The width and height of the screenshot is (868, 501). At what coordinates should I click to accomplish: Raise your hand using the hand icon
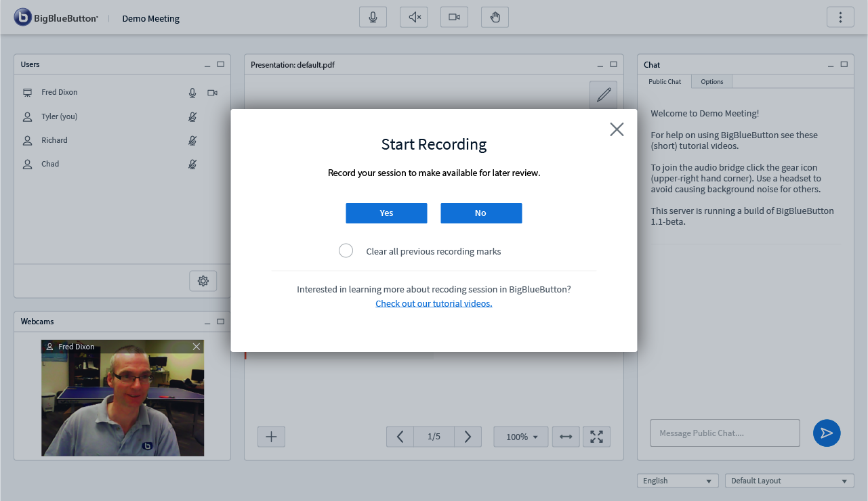[x=495, y=17]
